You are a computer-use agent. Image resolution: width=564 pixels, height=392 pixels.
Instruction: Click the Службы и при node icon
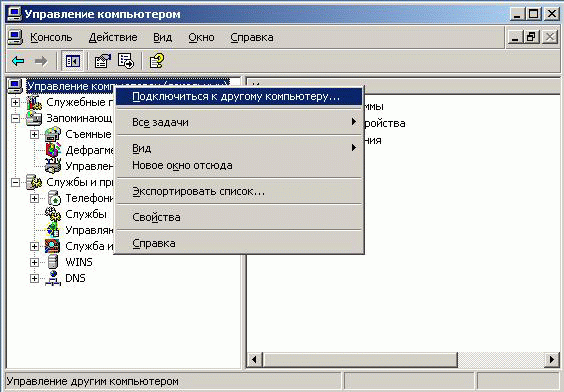tap(34, 182)
